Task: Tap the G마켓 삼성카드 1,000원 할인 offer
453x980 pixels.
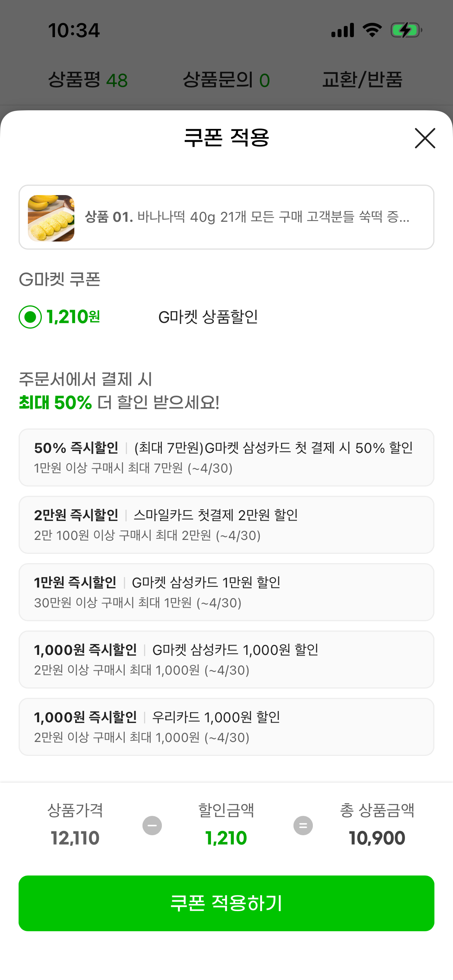Action: (226, 660)
